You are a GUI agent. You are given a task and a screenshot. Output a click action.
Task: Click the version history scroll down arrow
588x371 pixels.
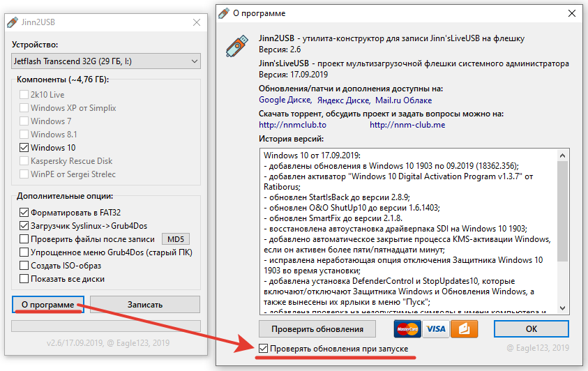[x=562, y=308]
